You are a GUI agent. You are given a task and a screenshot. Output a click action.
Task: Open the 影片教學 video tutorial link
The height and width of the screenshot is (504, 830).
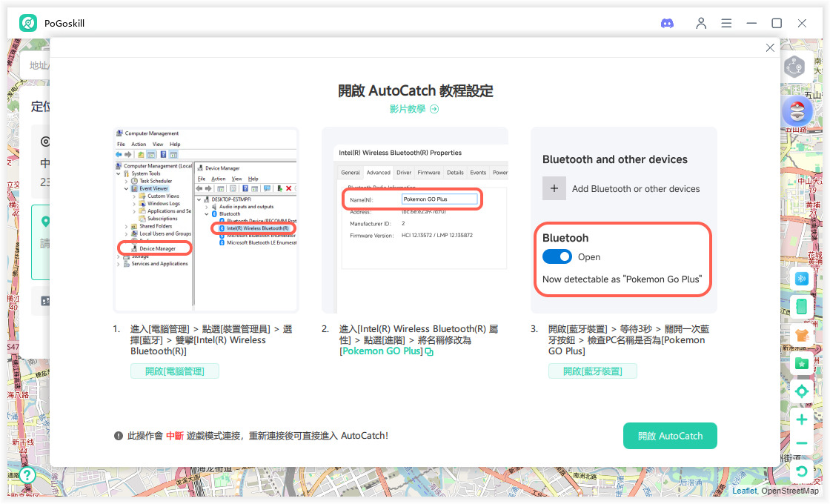407,109
